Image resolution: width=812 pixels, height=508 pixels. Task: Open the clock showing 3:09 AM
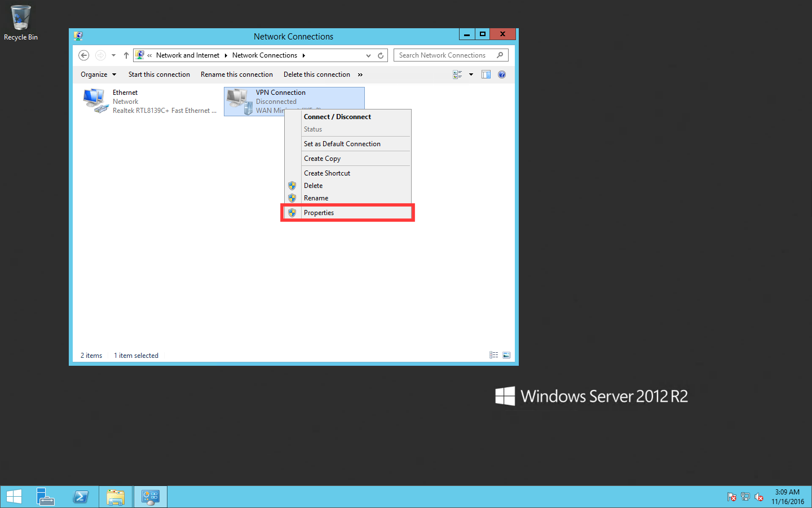788,497
